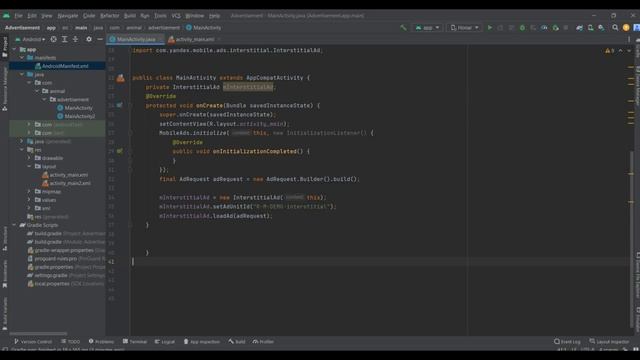Image resolution: width=640 pixels, height=360 pixels.
Task: Toggle the Resource Manager tool window button
Action: pos(4,89)
